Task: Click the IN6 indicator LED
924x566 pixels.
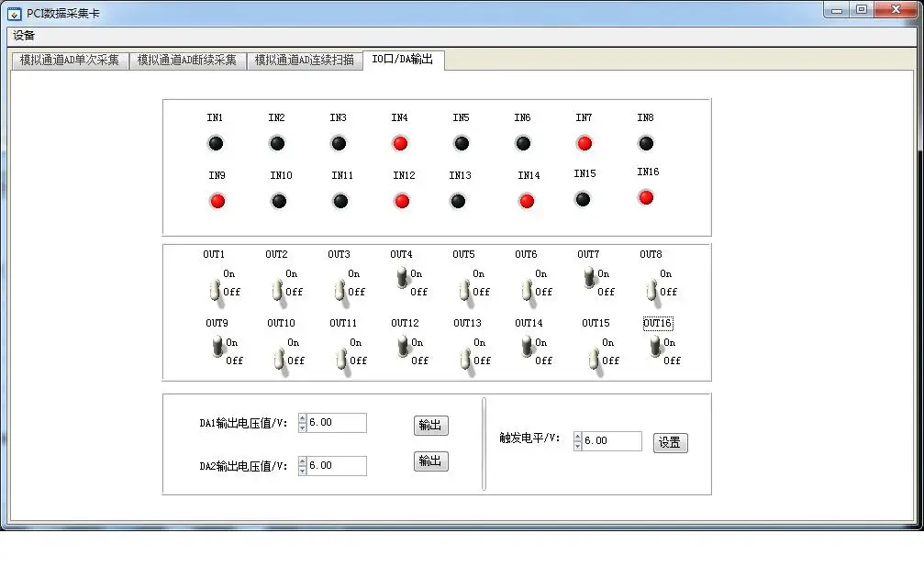Action: [523, 143]
